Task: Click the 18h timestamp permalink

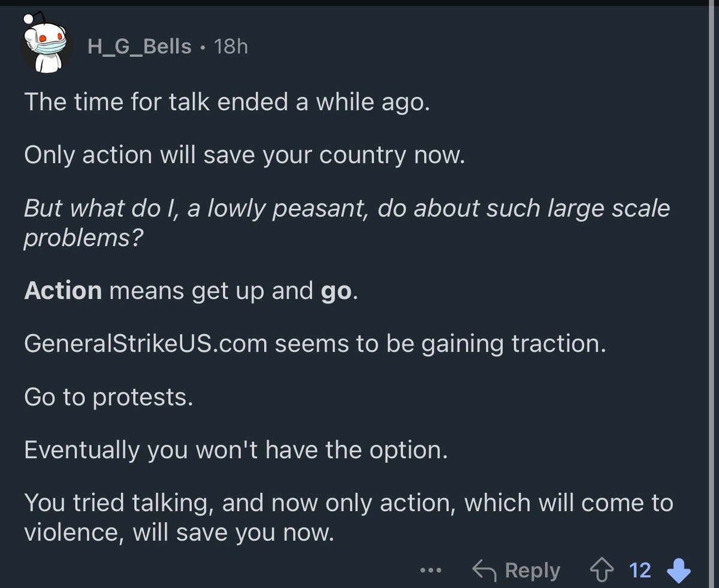Action: pyautogui.click(x=231, y=46)
